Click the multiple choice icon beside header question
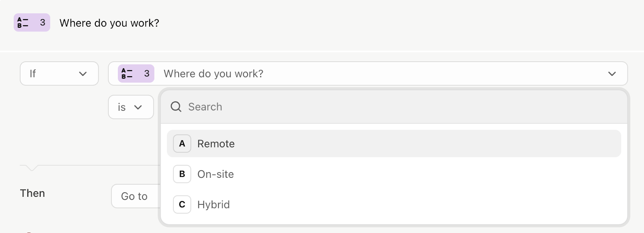The width and height of the screenshot is (644, 233). pos(23,23)
